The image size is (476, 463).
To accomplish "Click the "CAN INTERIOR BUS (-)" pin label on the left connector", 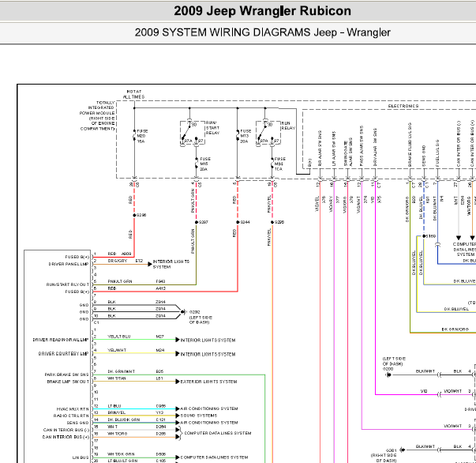I will click(66, 430).
